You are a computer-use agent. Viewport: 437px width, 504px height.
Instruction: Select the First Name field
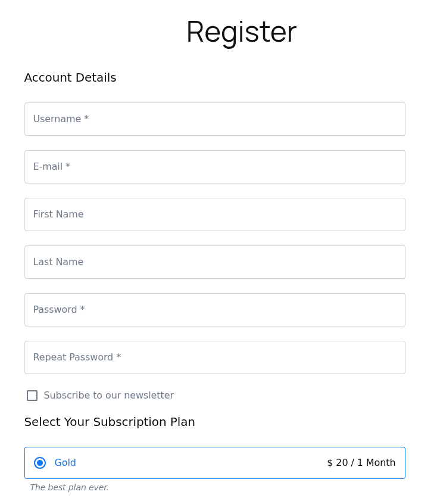tap(214, 214)
